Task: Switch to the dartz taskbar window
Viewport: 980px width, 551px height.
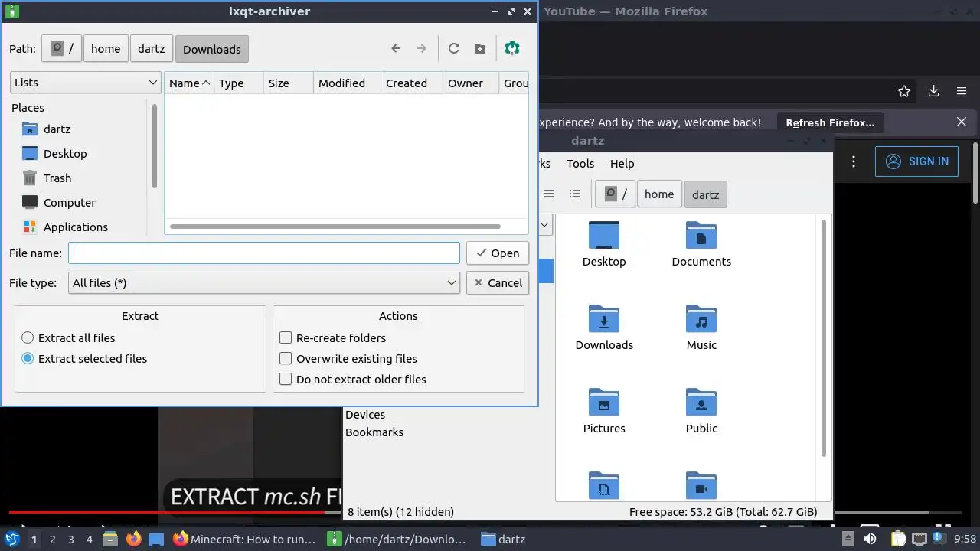Action: (x=504, y=539)
